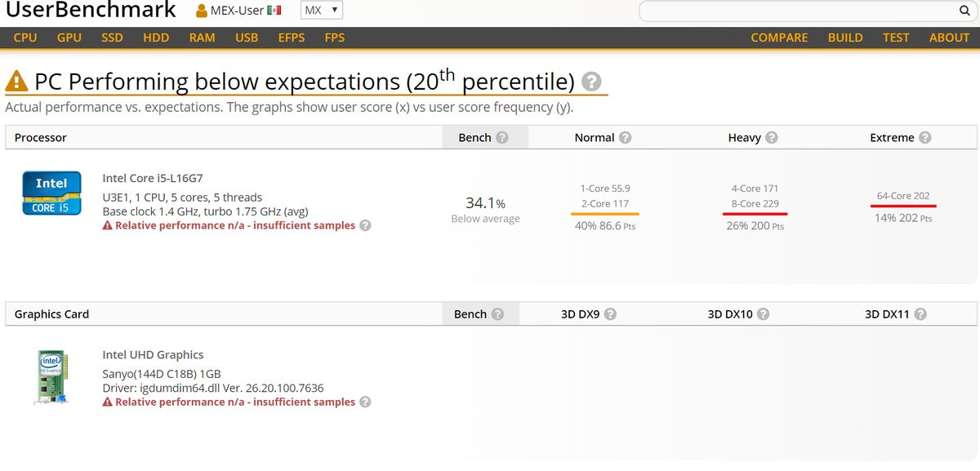Open help icon next to graphics insufficient samples

point(365,402)
